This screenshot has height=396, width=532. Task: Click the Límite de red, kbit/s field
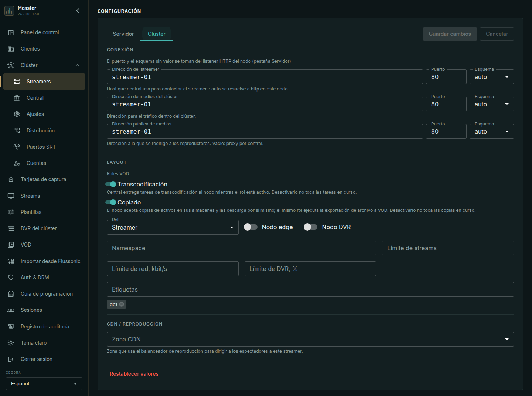tap(173, 269)
